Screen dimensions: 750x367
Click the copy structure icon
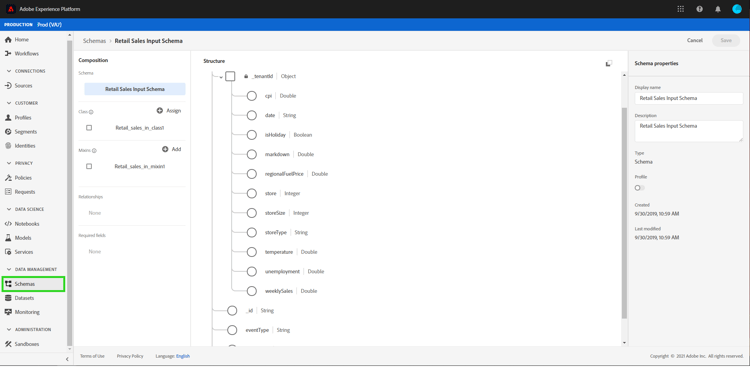click(x=608, y=63)
